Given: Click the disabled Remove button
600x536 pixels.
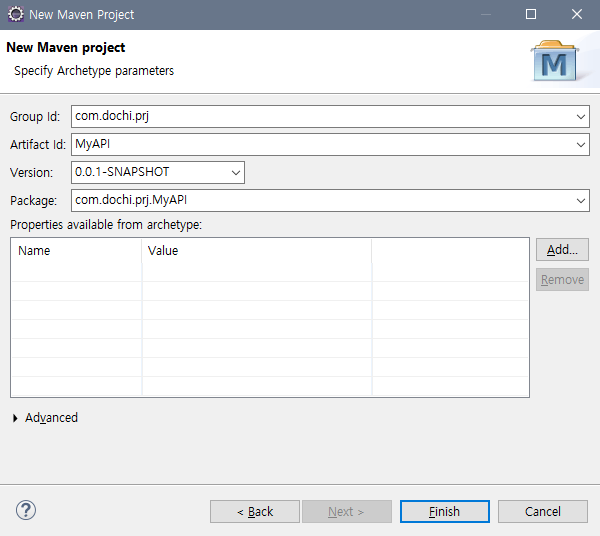Looking at the screenshot, I should [562, 280].
